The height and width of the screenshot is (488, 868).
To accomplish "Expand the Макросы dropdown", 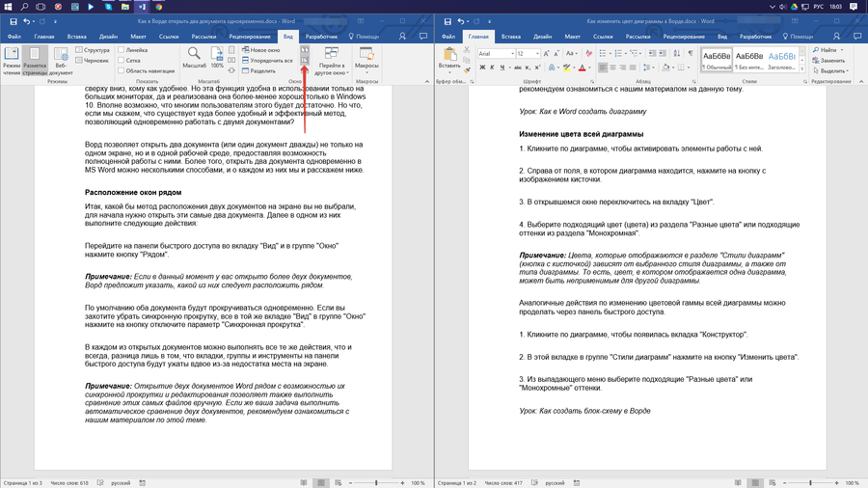I will (366, 72).
